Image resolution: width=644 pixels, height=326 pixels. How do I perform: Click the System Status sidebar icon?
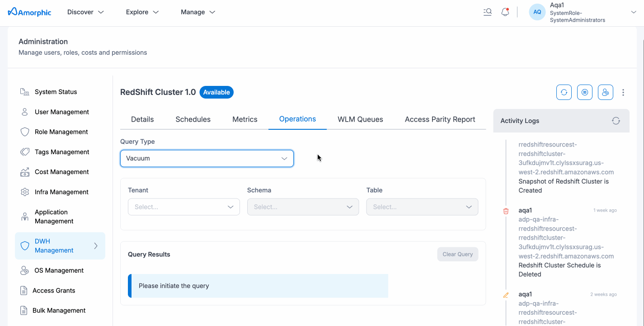coord(25,92)
